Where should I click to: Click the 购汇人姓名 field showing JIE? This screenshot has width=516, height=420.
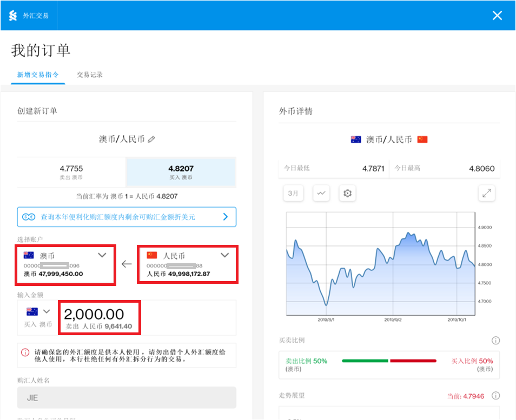pyautogui.click(x=127, y=398)
